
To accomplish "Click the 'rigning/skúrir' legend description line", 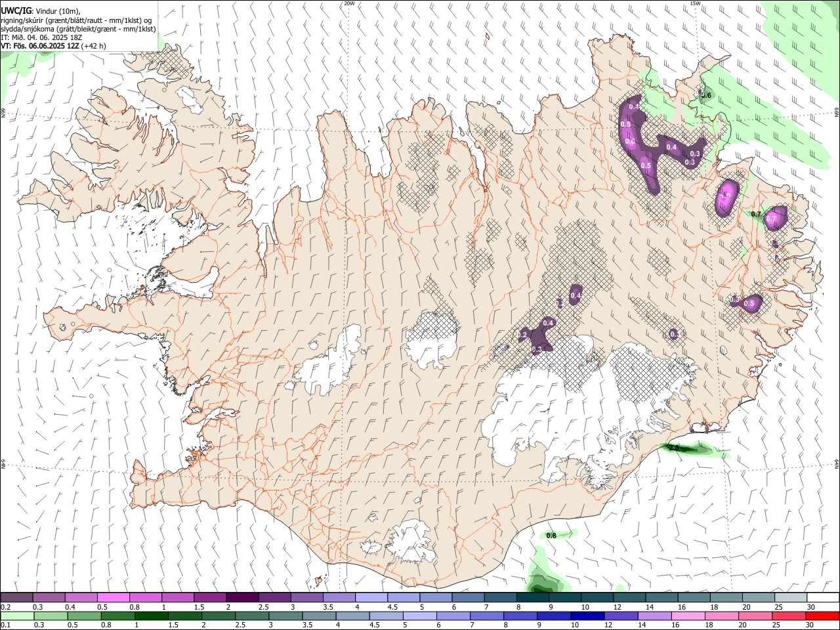I will tap(76, 20).
